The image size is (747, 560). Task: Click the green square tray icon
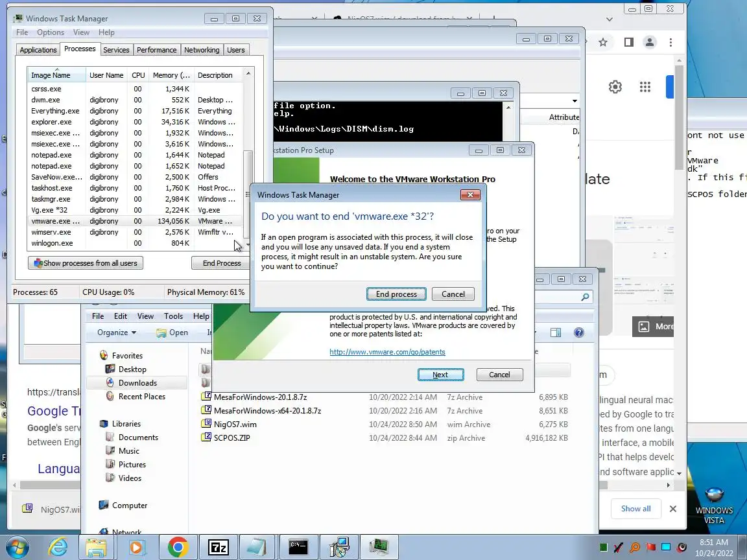click(604, 547)
